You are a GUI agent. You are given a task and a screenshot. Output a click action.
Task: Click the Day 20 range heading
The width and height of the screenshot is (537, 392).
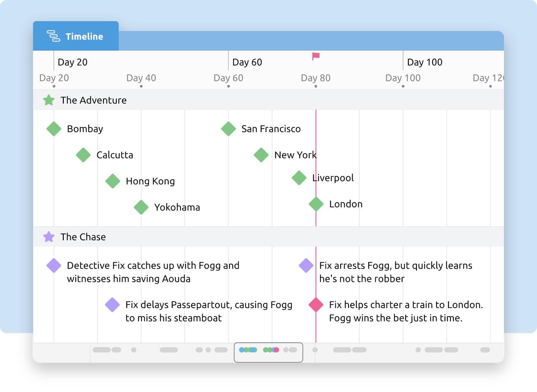point(72,62)
